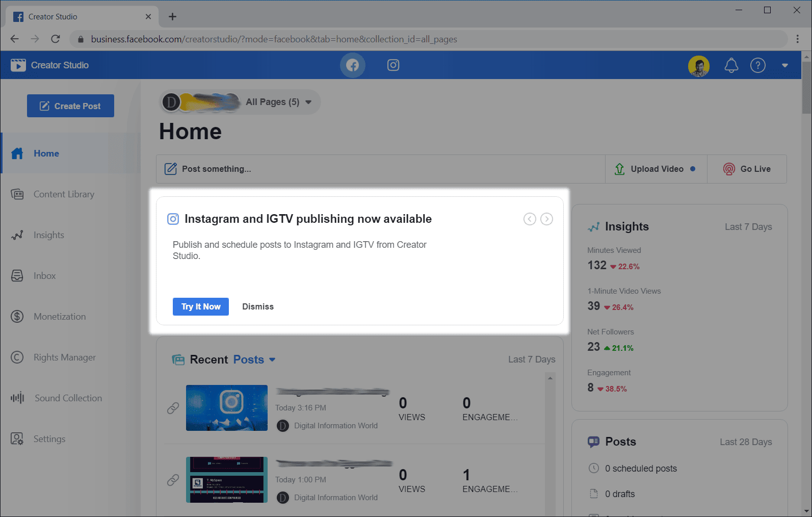Open the notifications bell

(731, 65)
